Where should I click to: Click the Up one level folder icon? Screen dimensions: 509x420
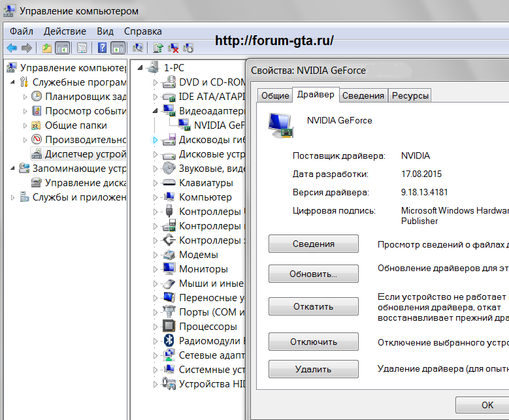tap(47, 48)
